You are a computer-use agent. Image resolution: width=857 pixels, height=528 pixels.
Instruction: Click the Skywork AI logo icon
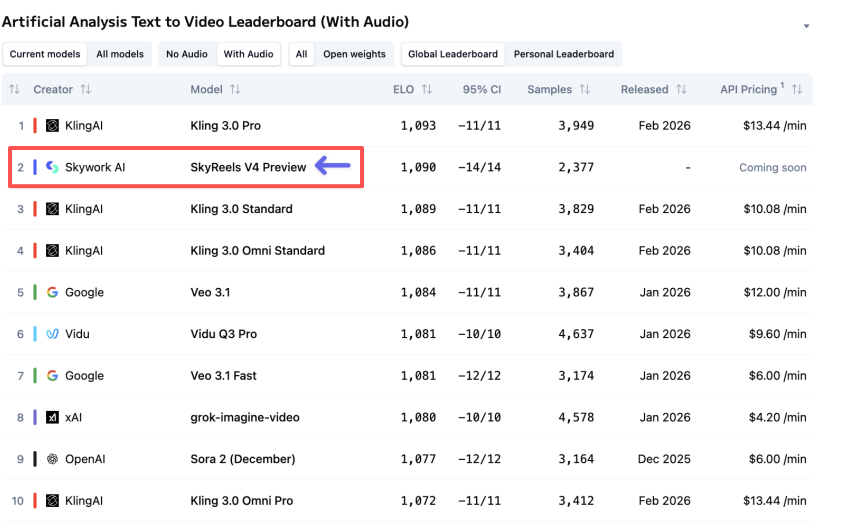(53, 168)
